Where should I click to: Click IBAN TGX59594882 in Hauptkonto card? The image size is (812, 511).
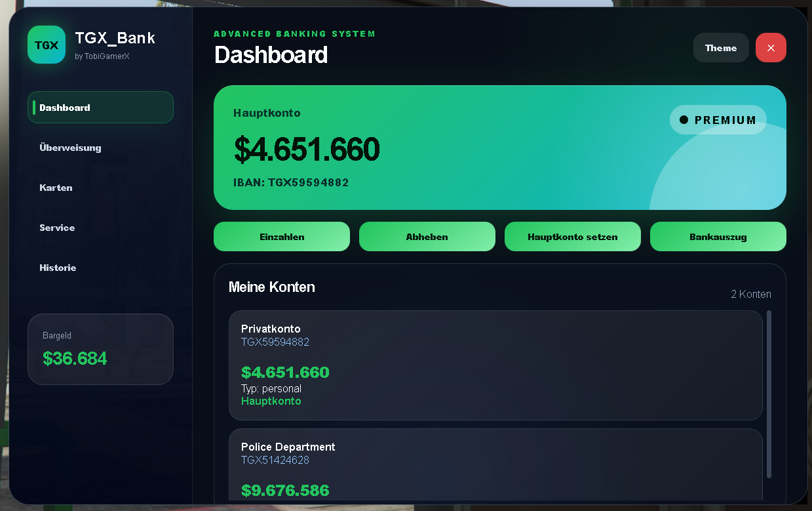[x=291, y=182]
